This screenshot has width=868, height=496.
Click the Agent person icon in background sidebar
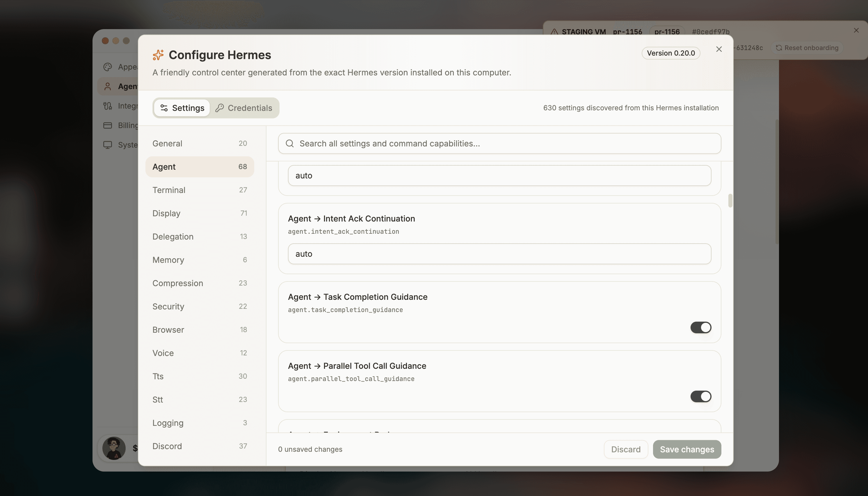(108, 86)
